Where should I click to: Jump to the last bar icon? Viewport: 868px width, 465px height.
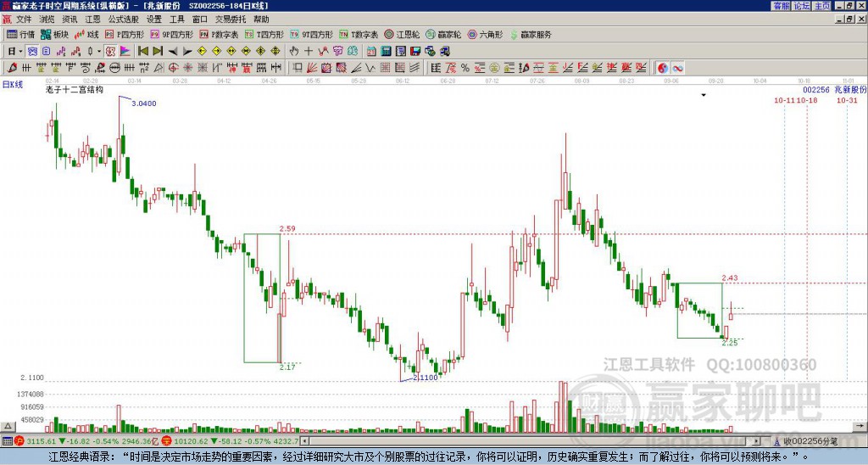(158, 51)
